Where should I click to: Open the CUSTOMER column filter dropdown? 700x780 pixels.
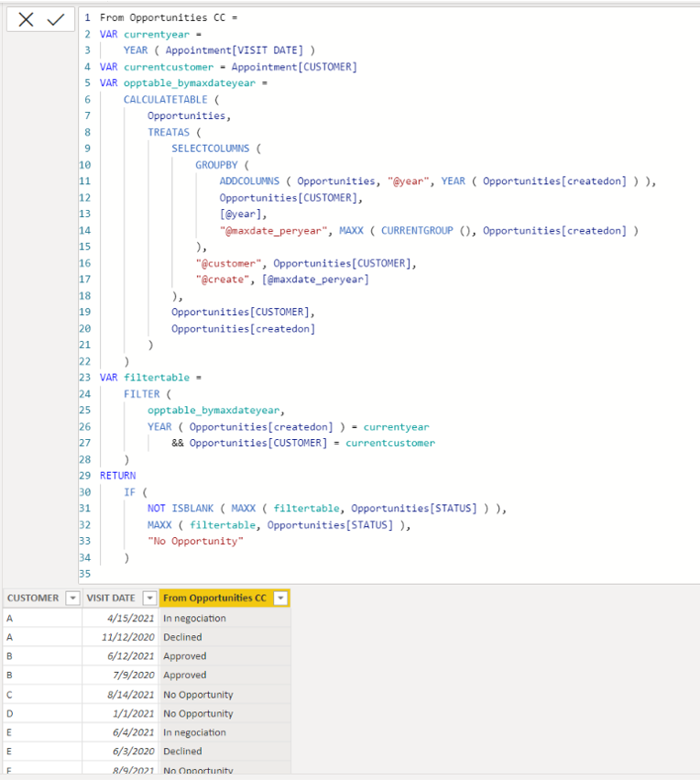pos(72,598)
